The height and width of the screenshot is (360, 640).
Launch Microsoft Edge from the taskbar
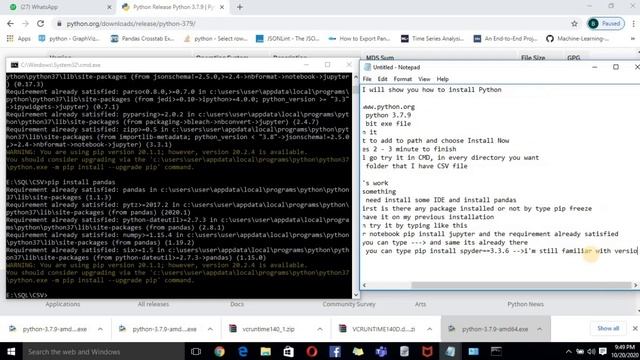[243, 351]
